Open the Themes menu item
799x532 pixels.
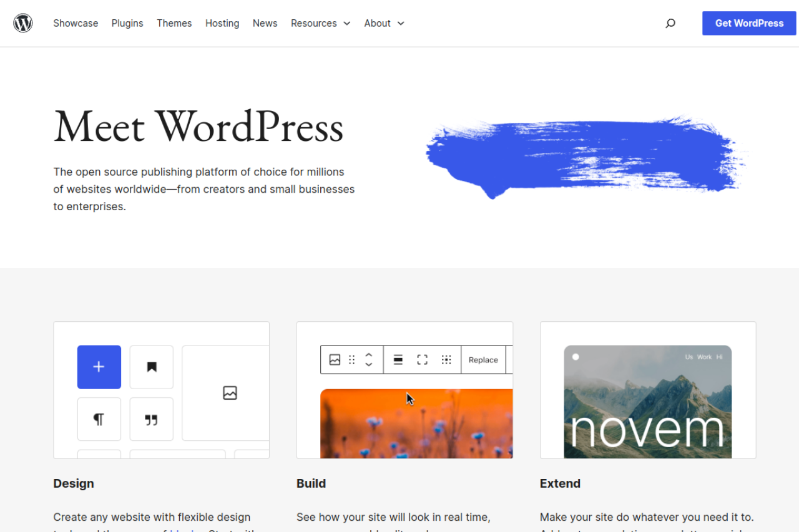[174, 23]
